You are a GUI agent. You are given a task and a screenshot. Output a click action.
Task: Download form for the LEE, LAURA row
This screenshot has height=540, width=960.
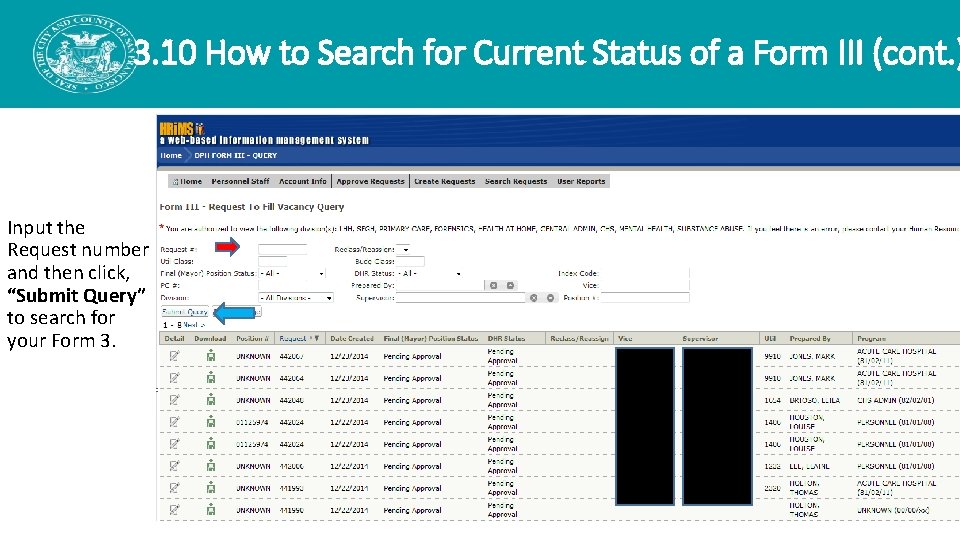click(211, 466)
